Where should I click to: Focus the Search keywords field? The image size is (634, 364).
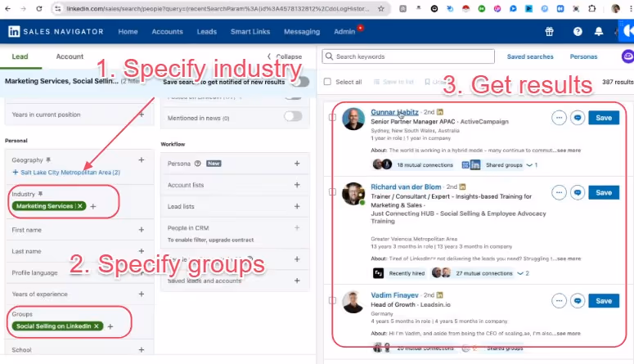tap(408, 56)
